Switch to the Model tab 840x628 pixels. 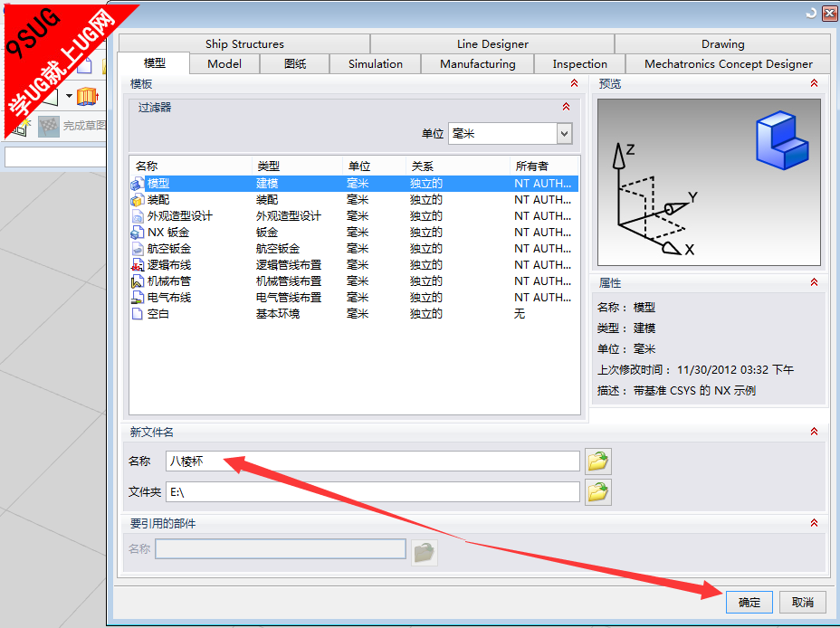224,63
